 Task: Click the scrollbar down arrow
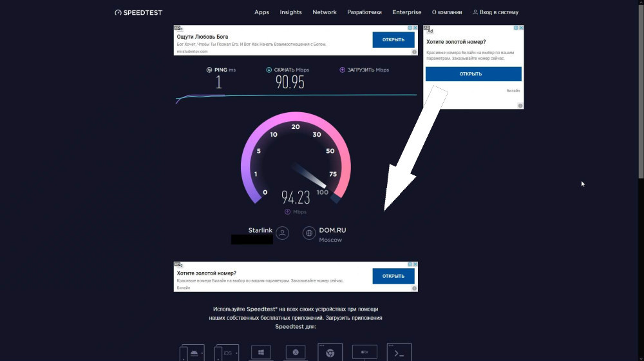641,358
